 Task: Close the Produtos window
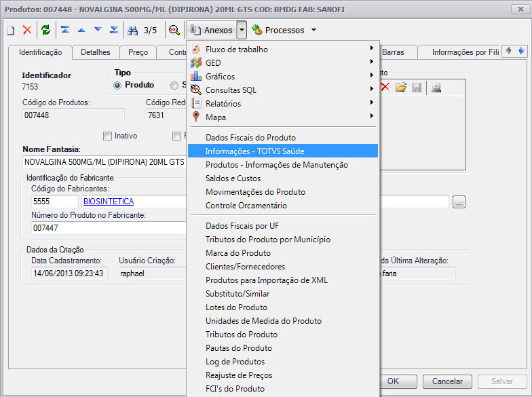point(520,9)
